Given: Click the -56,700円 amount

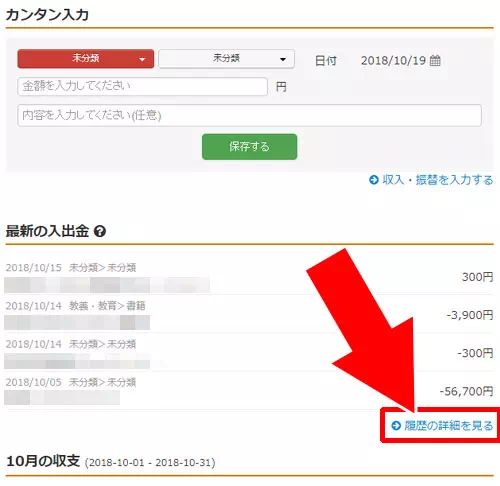Looking at the screenshot, I should (466, 391).
